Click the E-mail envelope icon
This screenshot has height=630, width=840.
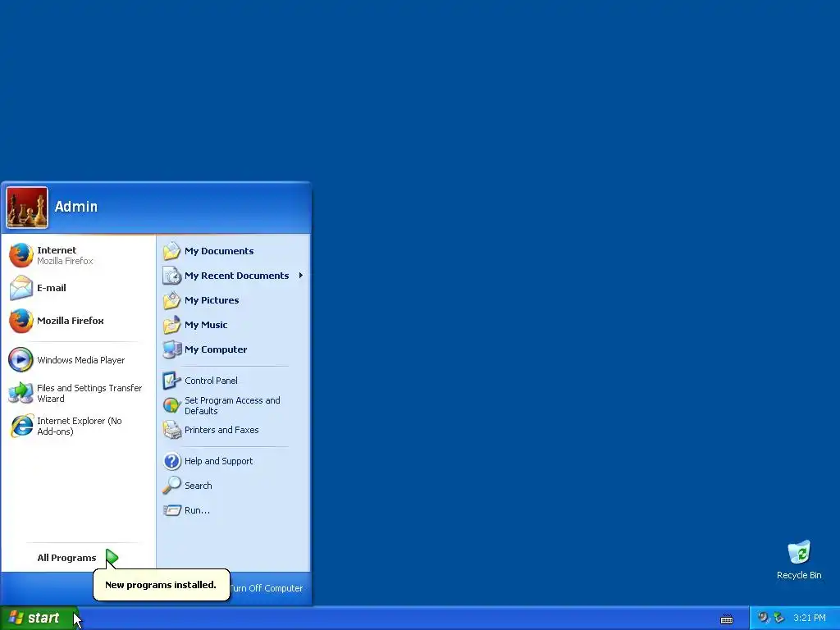(21, 288)
